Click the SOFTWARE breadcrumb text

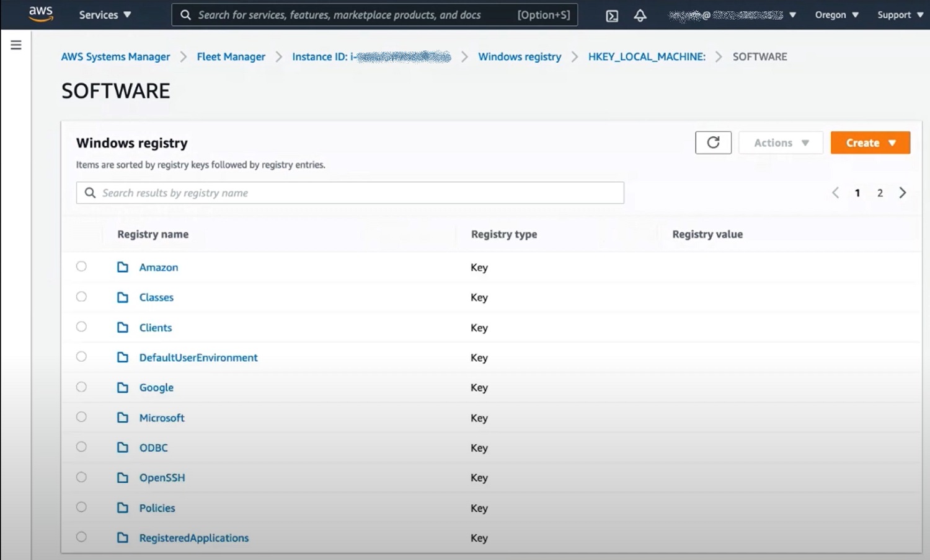[760, 56]
